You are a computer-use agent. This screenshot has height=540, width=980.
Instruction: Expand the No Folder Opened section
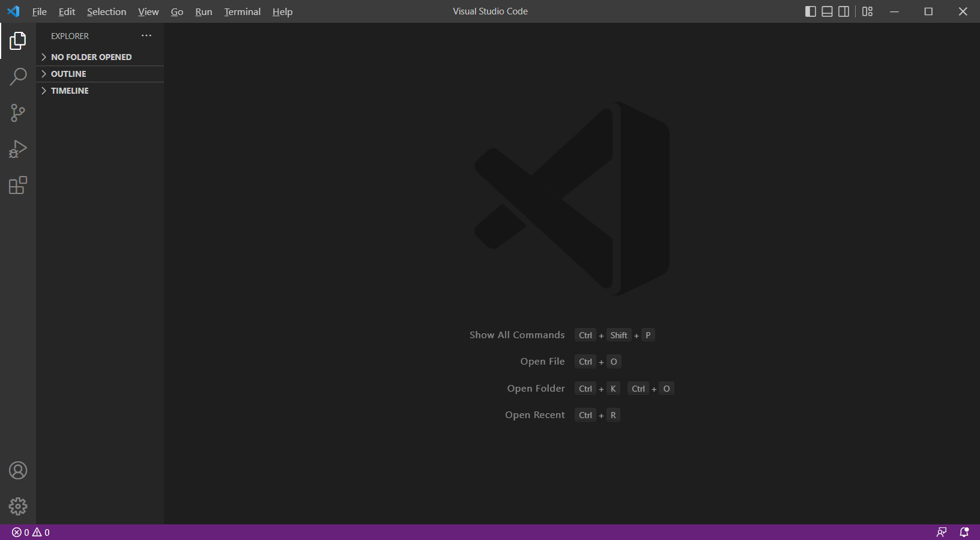tap(100, 57)
